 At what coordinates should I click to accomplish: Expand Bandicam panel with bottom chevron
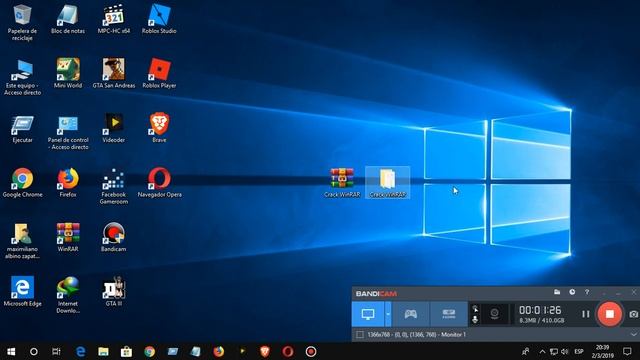(633, 334)
